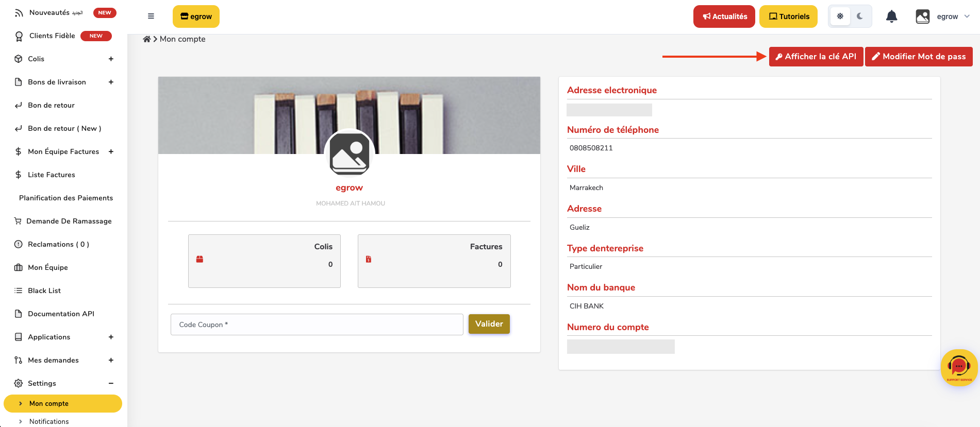This screenshot has width=980, height=427.
Task: Click Modifier Mot de pass button
Action: 919,57
